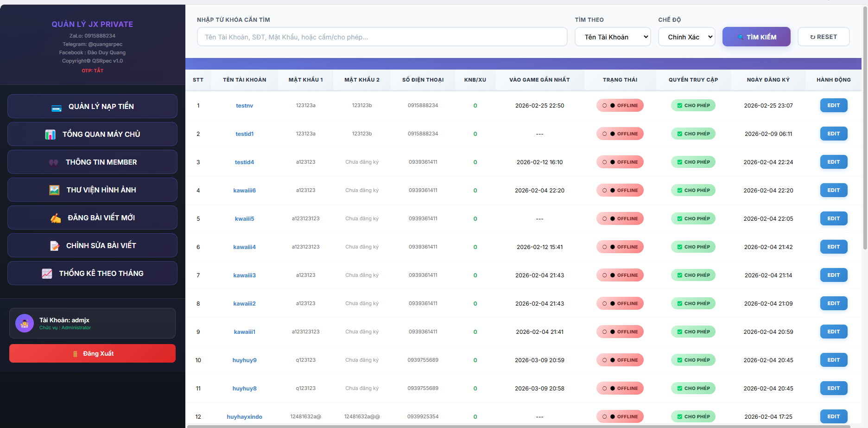Click the line chart icon for Thống Kê Theo Tháng
Viewport: 868px width, 428px height.
tap(47, 274)
